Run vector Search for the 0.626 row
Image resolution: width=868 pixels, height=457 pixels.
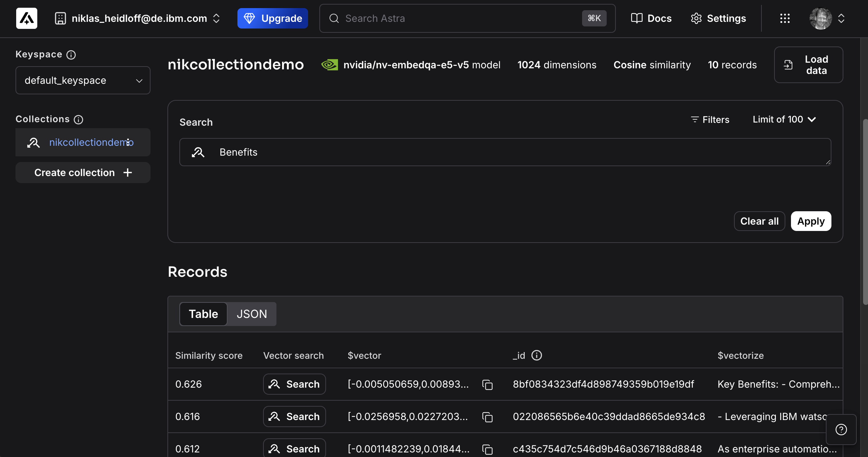point(294,384)
